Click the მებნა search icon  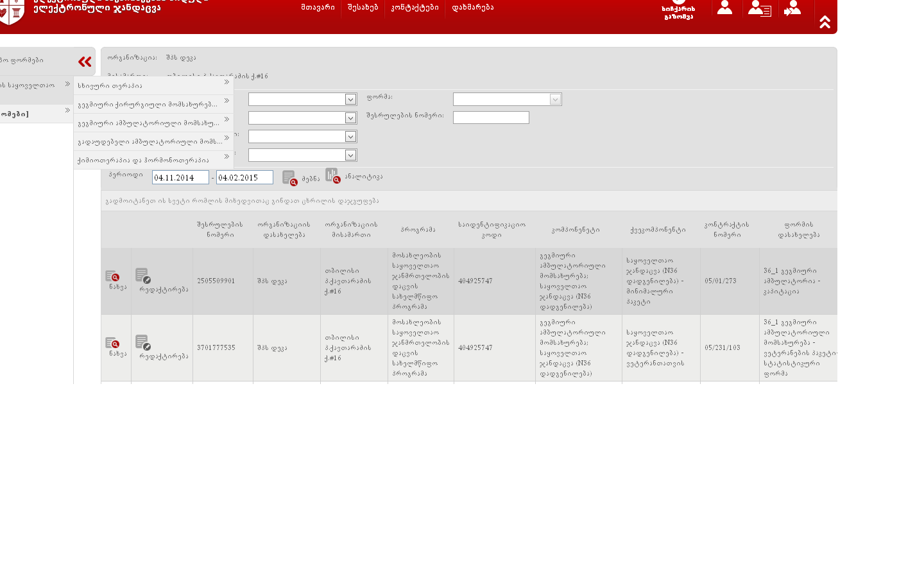pos(290,178)
